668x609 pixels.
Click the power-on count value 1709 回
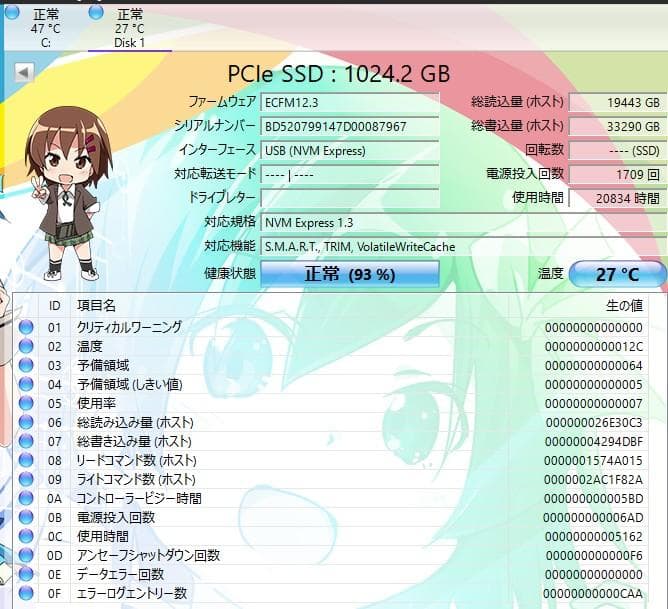(618, 175)
